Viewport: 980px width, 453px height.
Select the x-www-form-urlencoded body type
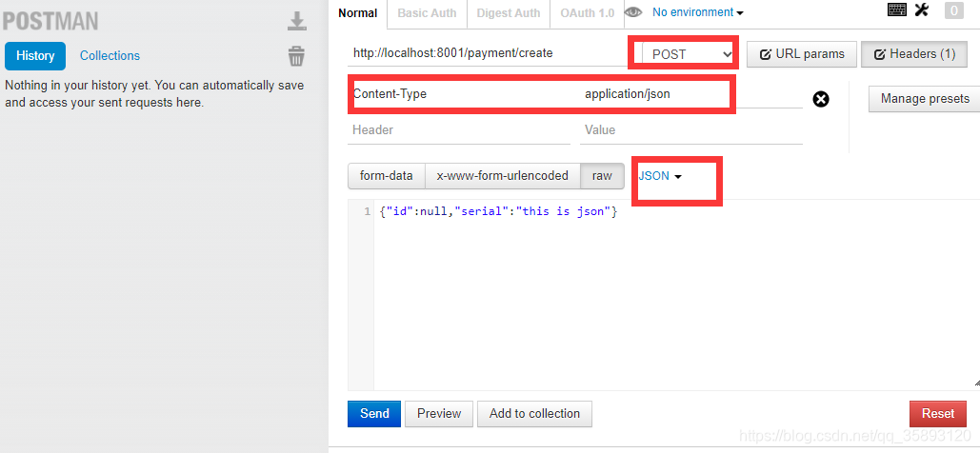coord(503,175)
